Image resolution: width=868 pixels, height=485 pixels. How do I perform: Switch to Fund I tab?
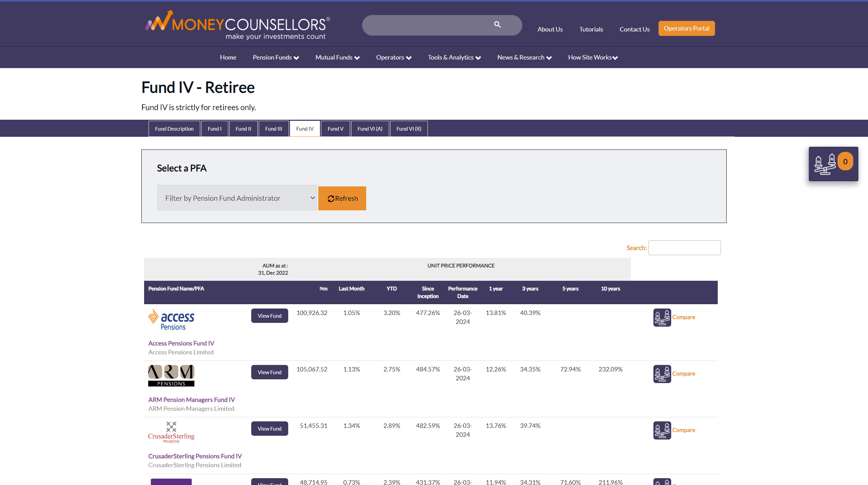pyautogui.click(x=215, y=129)
